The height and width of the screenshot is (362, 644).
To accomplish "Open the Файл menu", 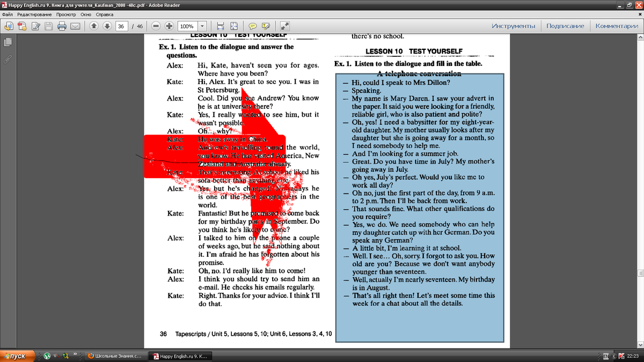I will (8, 14).
